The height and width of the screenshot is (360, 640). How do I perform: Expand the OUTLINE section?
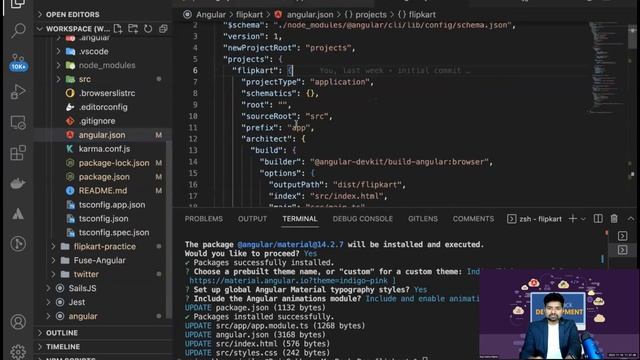pyautogui.click(x=102, y=333)
